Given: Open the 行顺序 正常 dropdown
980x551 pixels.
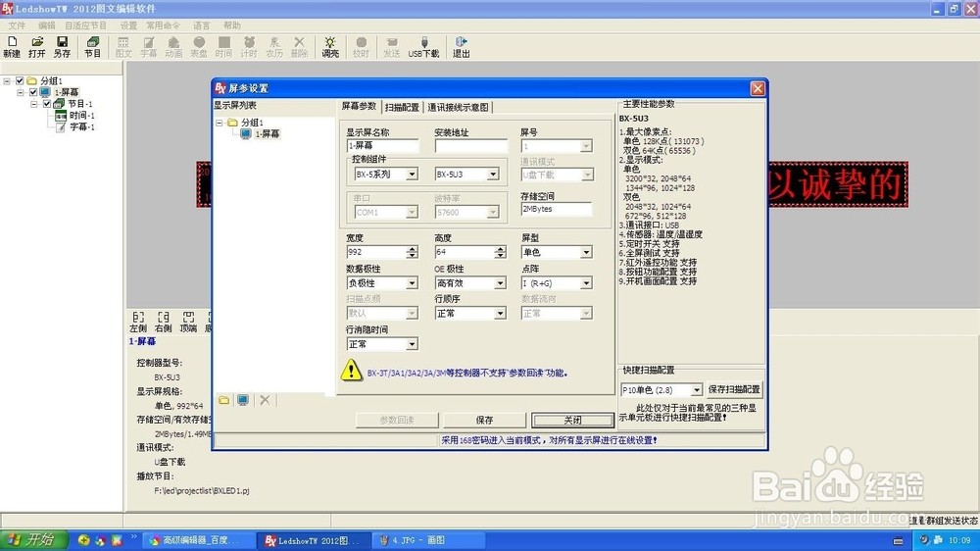Looking at the screenshot, I should tap(500, 314).
